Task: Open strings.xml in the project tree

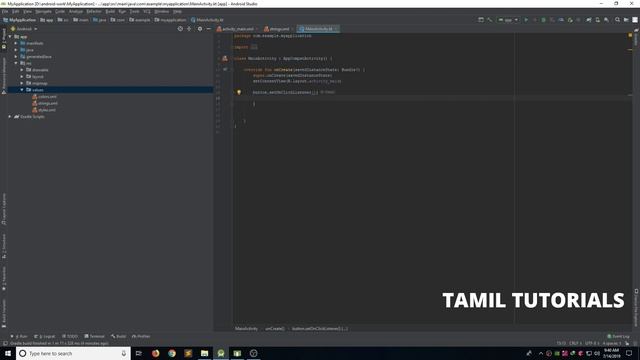Action: [44, 103]
